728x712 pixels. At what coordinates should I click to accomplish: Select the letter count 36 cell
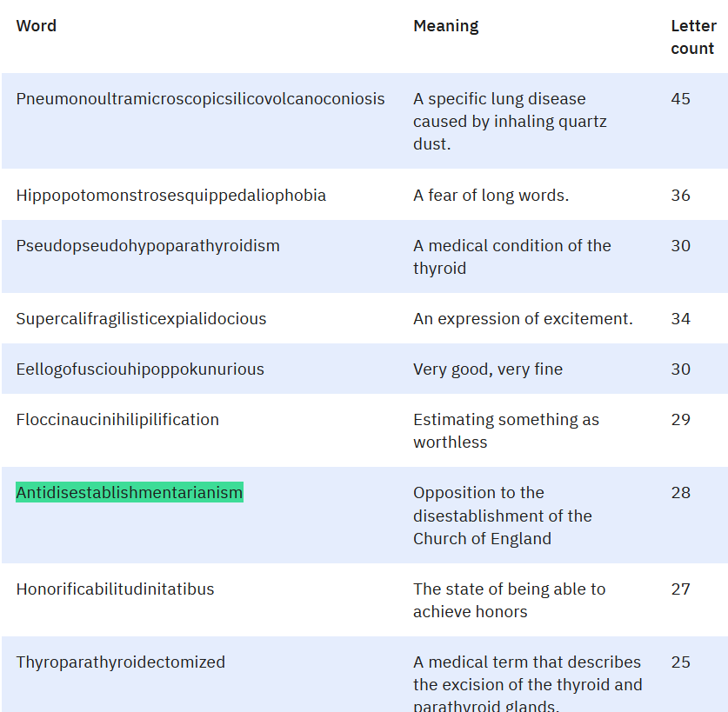tap(681, 196)
